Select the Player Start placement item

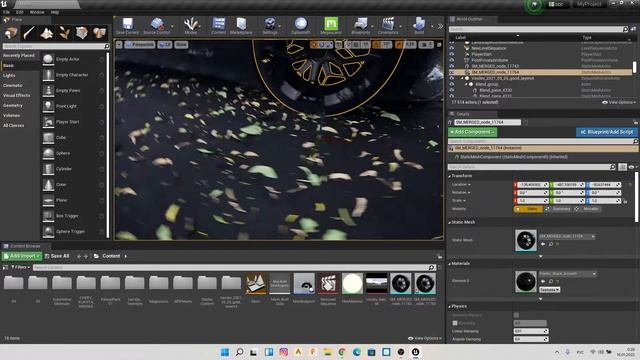click(73, 122)
